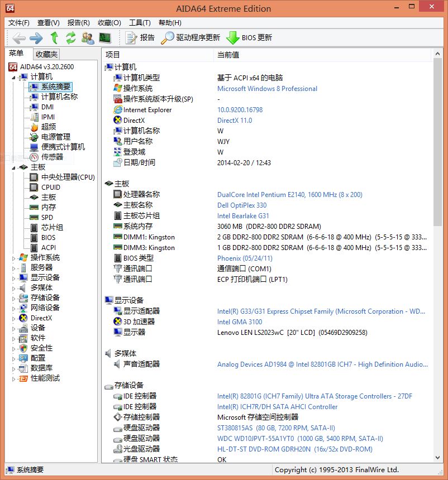Click the scrollbar up arrow
This screenshot has width=448, height=480.
pyautogui.click(x=437, y=54)
